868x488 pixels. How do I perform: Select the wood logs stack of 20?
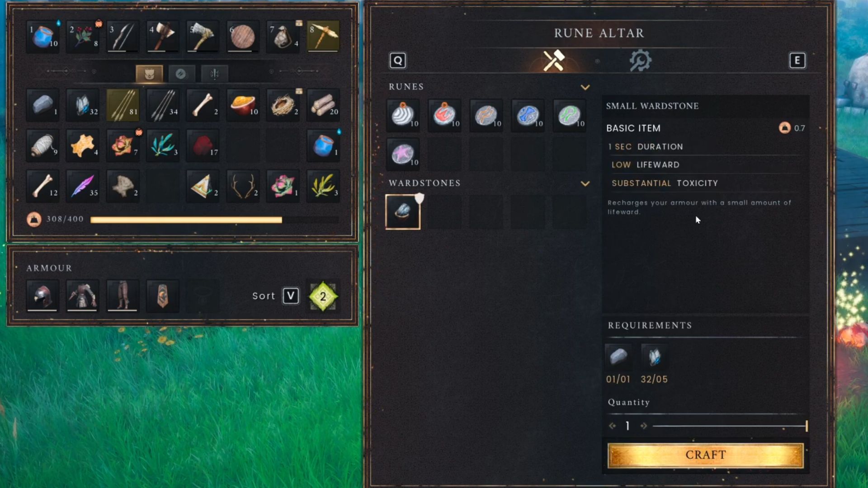click(x=323, y=105)
